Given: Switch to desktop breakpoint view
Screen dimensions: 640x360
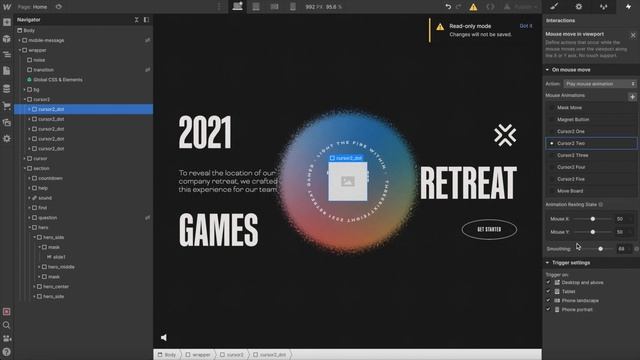Looking at the screenshot, I should [x=237, y=7].
